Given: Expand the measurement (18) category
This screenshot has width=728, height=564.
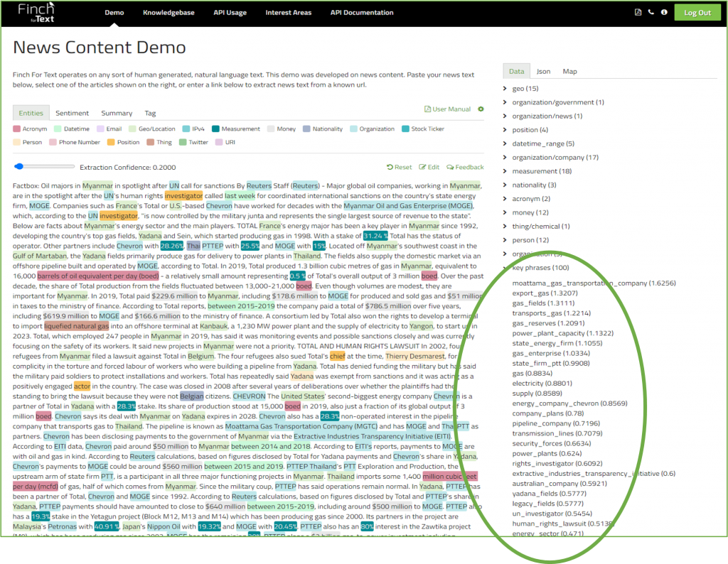Looking at the screenshot, I should (x=505, y=171).
